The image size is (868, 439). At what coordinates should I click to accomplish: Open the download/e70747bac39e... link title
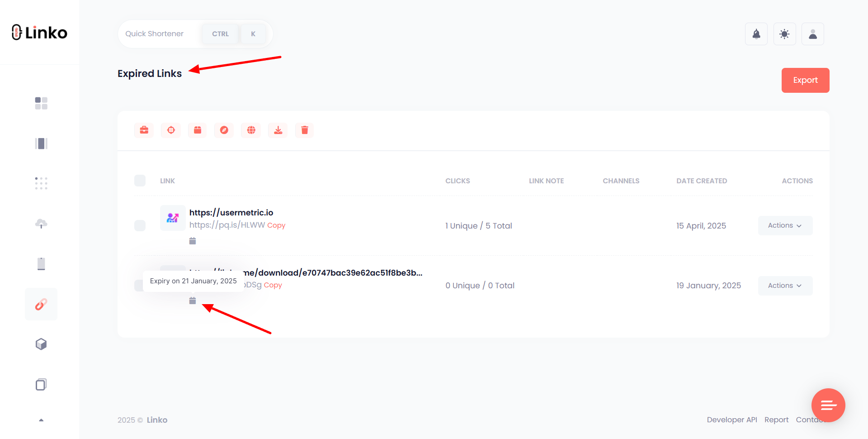point(333,272)
